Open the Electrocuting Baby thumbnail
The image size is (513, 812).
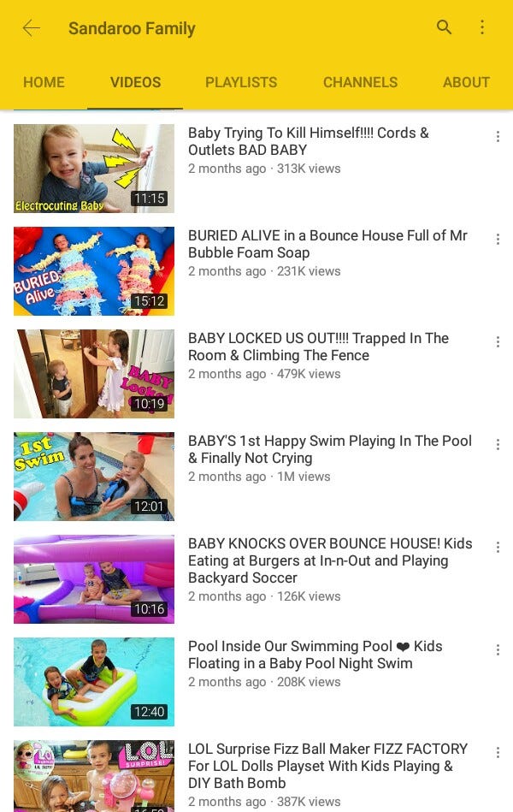94,169
